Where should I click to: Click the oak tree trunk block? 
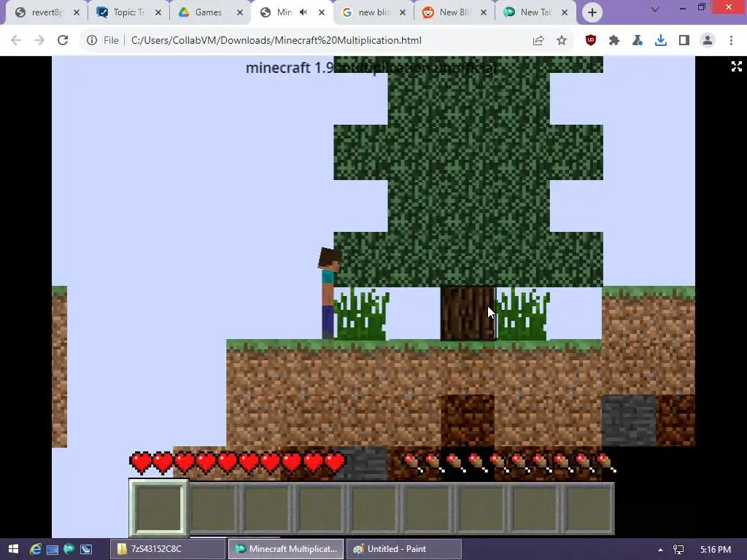468,313
